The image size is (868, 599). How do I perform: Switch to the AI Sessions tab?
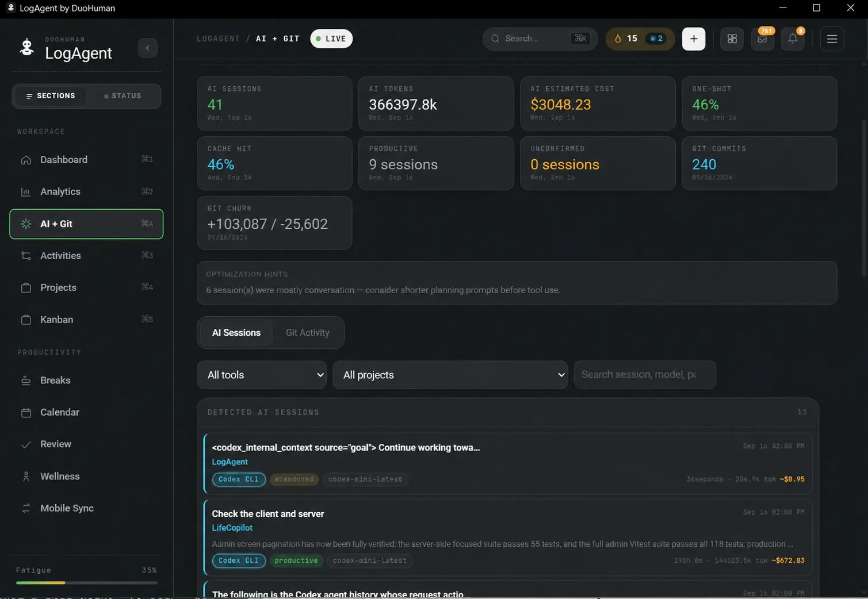point(236,333)
